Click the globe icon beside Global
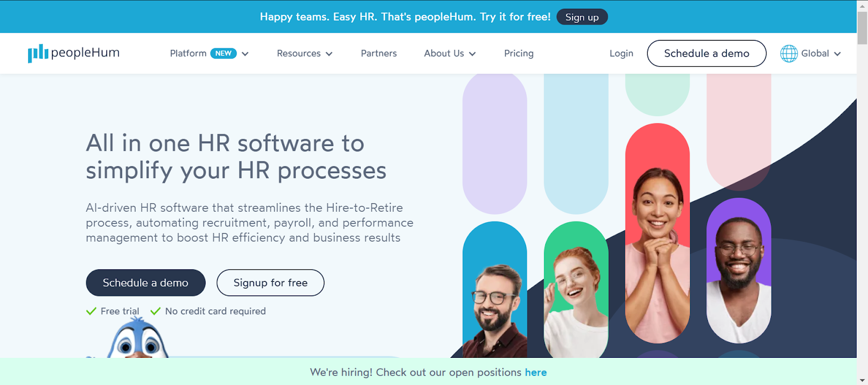868x385 pixels. click(x=789, y=53)
